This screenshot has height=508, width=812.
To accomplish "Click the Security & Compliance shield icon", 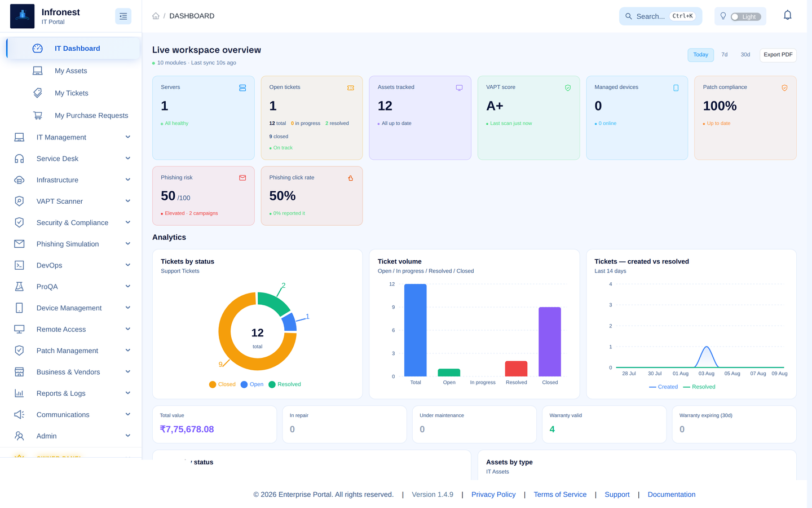I will [x=19, y=222].
